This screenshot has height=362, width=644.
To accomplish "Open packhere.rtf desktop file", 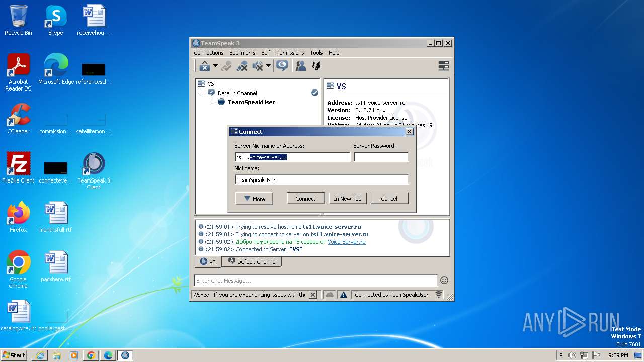I will 56,266.
